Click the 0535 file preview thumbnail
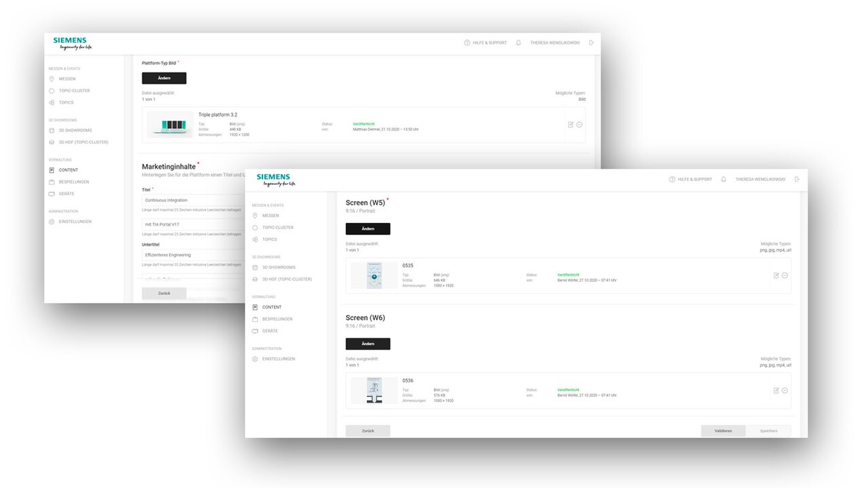 tap(374, 275)
